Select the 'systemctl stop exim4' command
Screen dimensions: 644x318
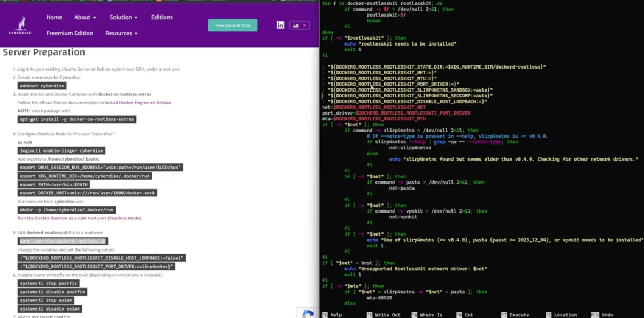pyautogui.click(x=45, y=300)
